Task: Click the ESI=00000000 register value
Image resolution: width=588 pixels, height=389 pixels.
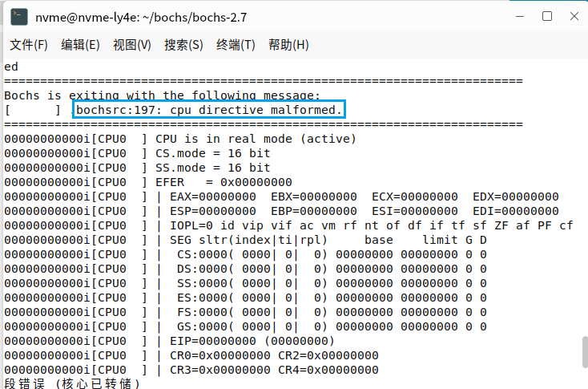Action: 414,211
